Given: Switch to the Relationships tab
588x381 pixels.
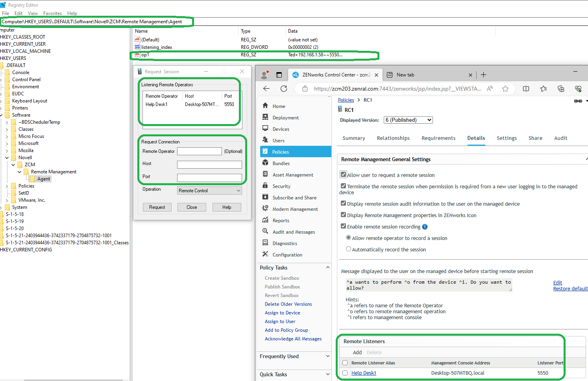Looking at the screenshot, I should (x=393, y=138).
